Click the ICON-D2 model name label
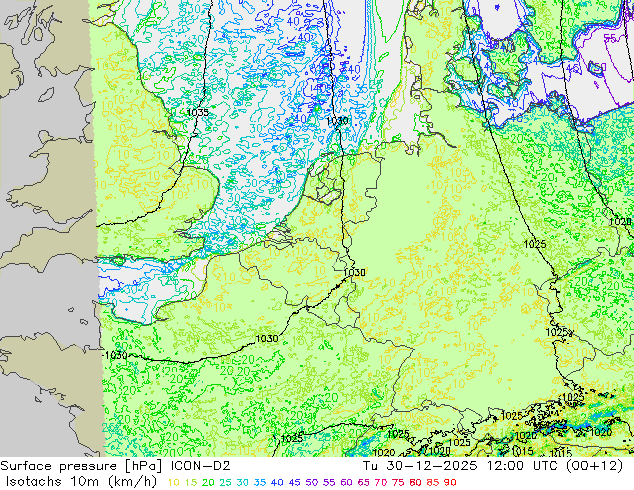The width and height of the screenshot is (634, 490). pyautogui.click(x=201, y=466)
